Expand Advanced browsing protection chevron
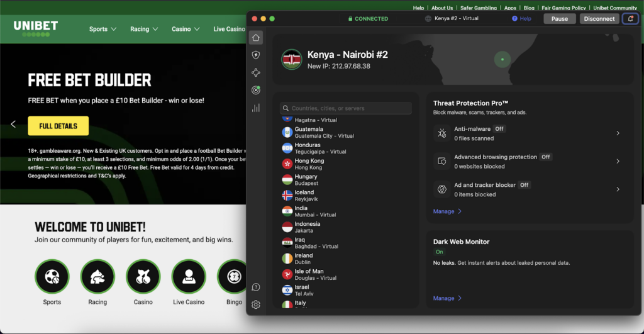This screenshot has height=334, width=644. click(x=618, y=161)
